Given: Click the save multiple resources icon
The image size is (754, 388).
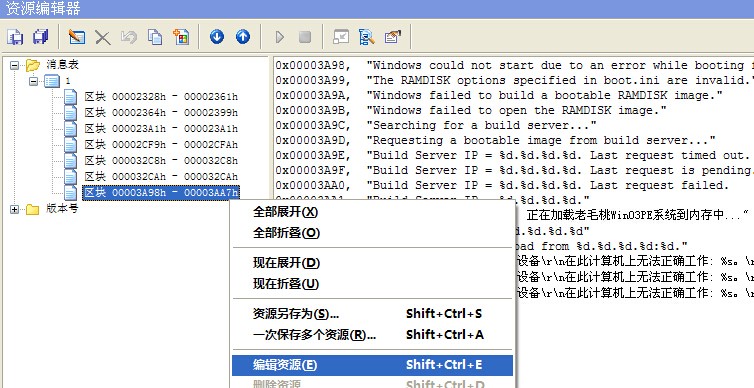Looking at the screenshot, I should click(41, 37).
